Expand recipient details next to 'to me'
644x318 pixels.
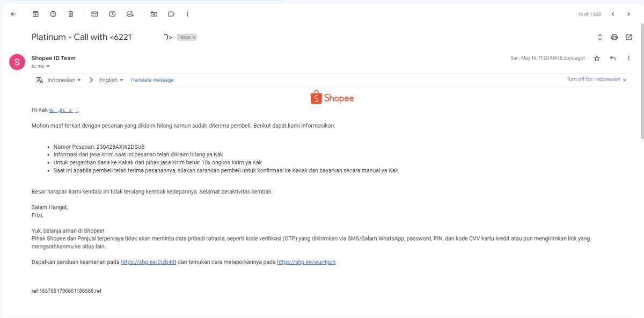pyautogui.click(x=48, y=66)
